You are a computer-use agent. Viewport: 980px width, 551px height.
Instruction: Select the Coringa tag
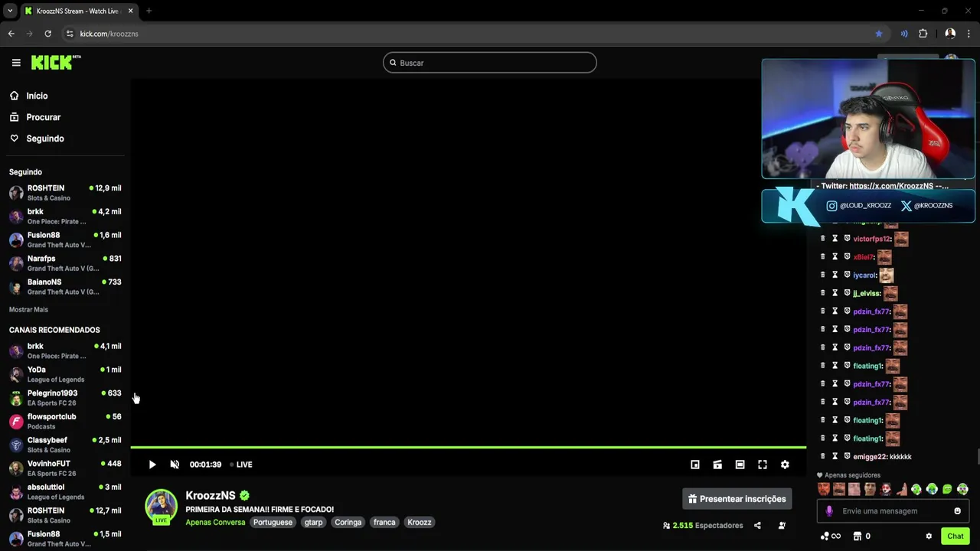348,523
